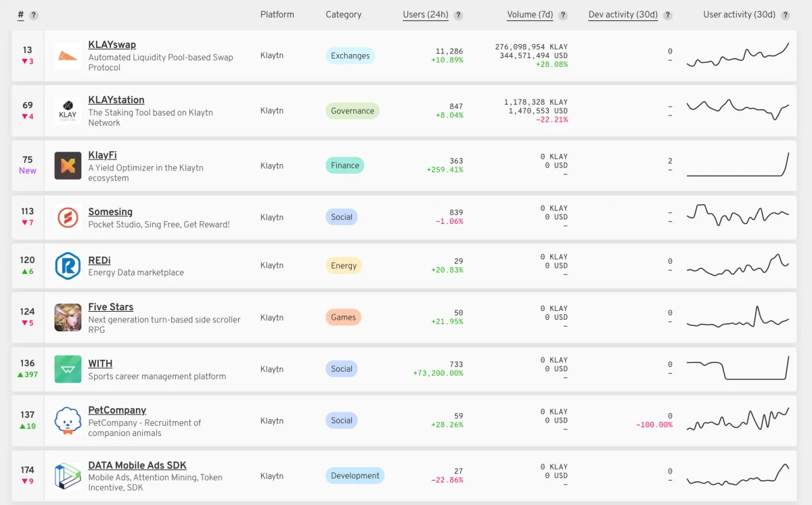812x505 pixels.
Task: Select the Games category tag
Action: click(x=344, y=317)
